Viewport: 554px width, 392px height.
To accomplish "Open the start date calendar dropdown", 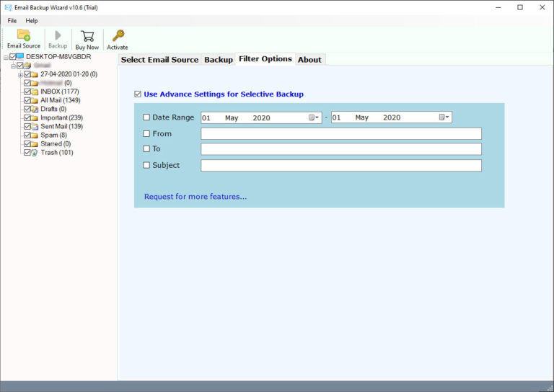I will [314, 117].
